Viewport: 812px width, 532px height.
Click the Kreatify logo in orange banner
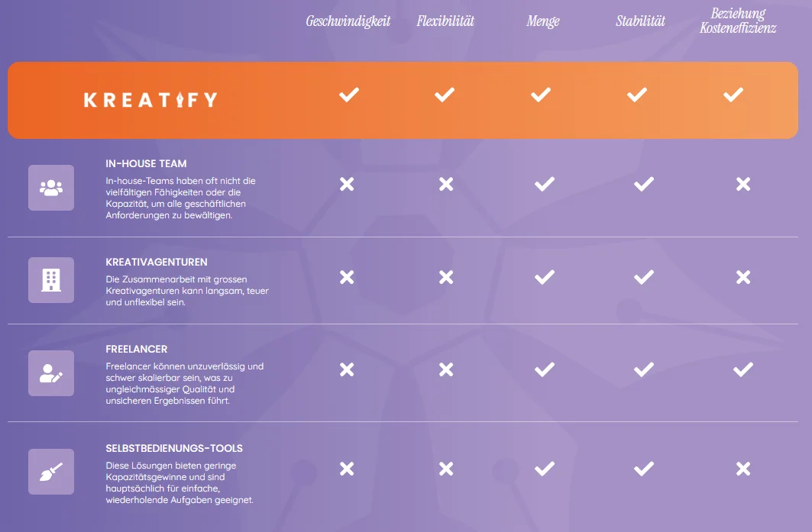click(150, 99)
